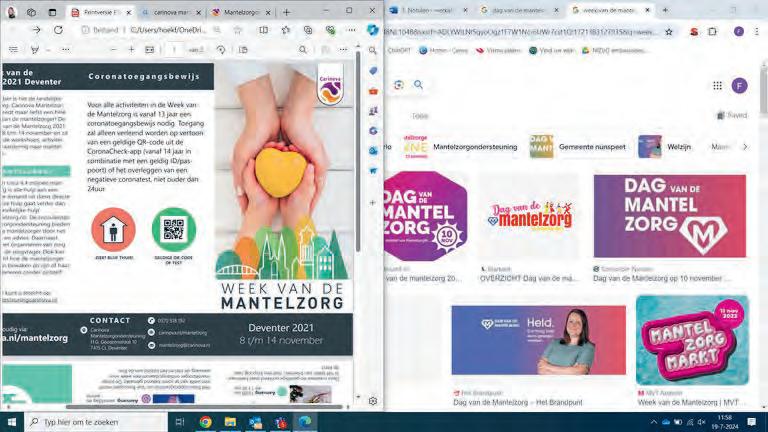
Task: Select Welzijn filter chip
Action: [x=665, y=146]
